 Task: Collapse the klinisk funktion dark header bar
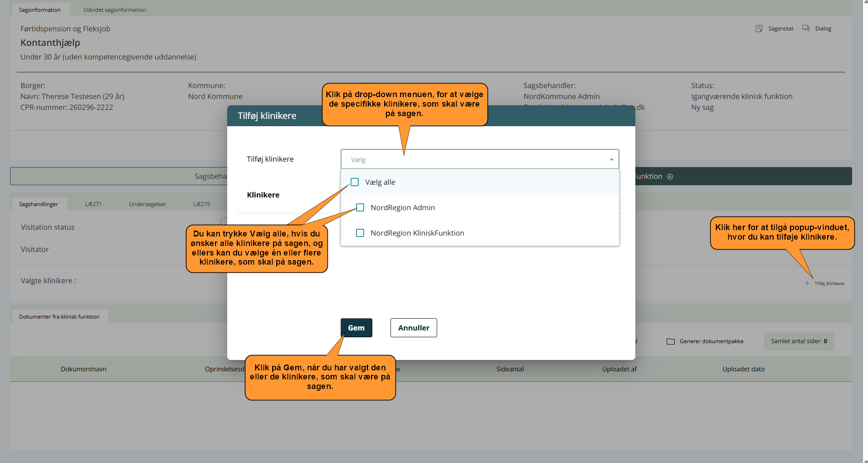744,176
